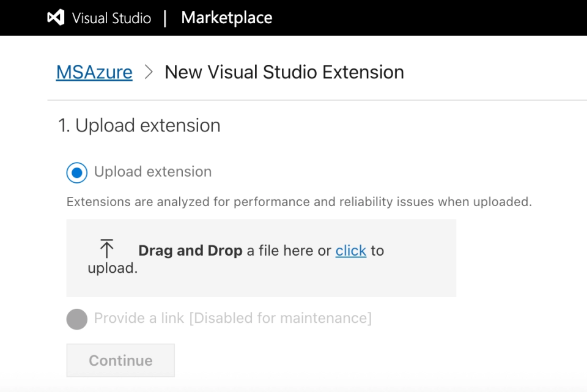This screenshot has height=392, width=587.
Task: Go to the MSAzure publisher breadcrumb
Action: point(94,72)
